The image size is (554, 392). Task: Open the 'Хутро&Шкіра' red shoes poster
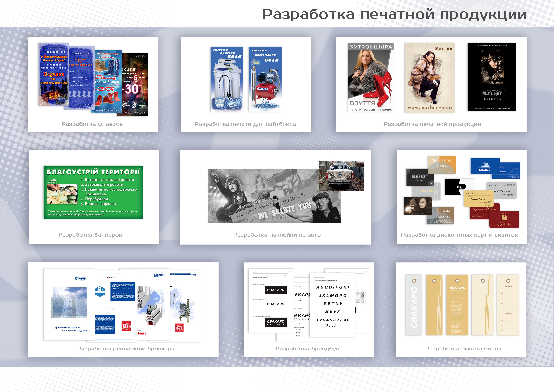371,77
